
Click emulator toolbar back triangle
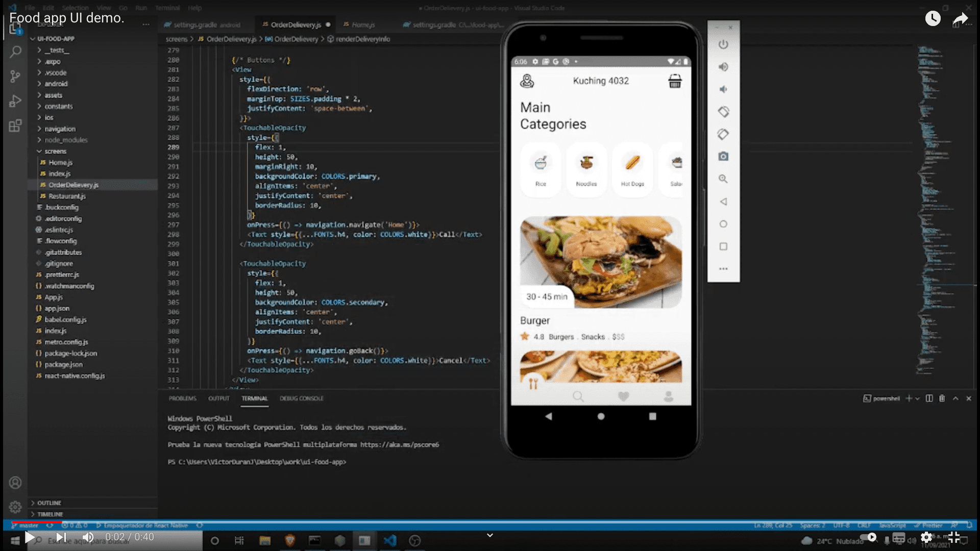pyautogui.click(x=723, y=202)
